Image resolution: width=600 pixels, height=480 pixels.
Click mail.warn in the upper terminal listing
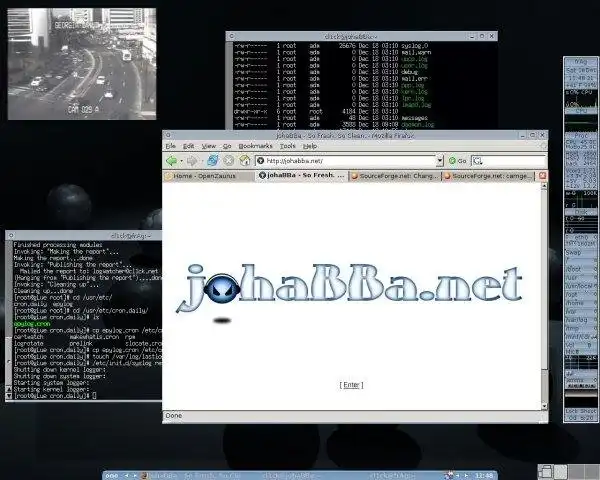tap(416, 52)
